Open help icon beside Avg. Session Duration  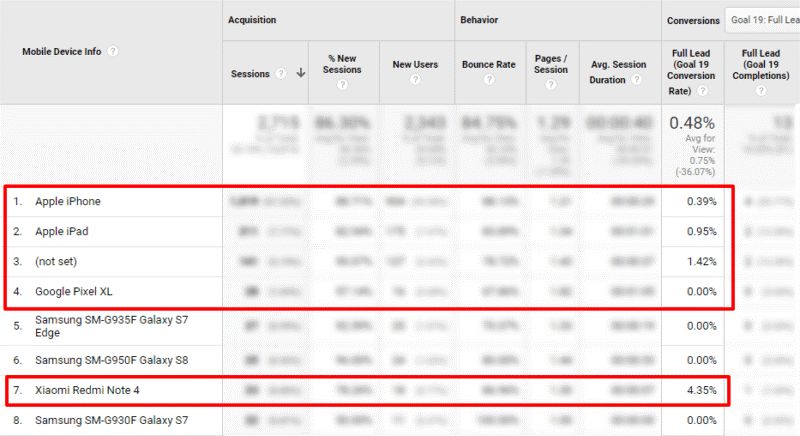tap(636, 80)
